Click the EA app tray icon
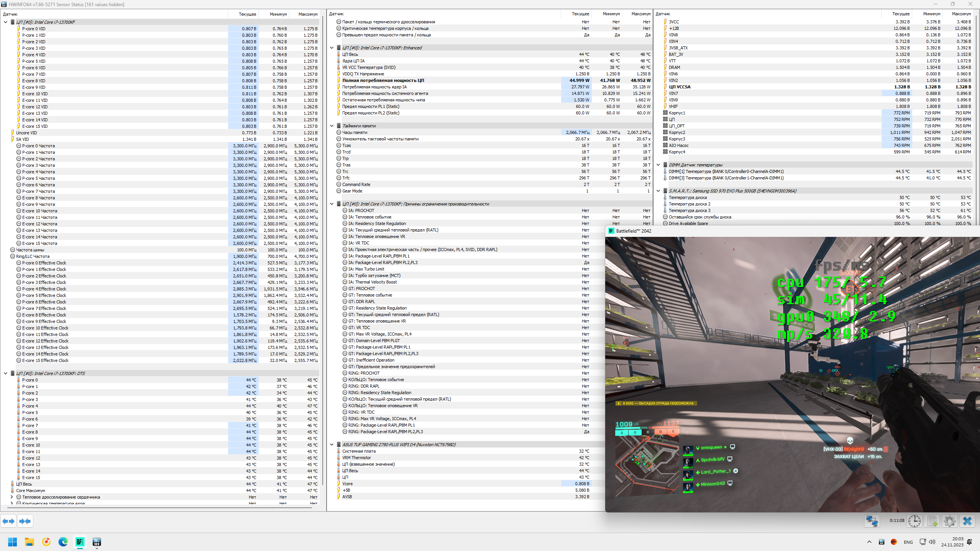 (894, 542)
